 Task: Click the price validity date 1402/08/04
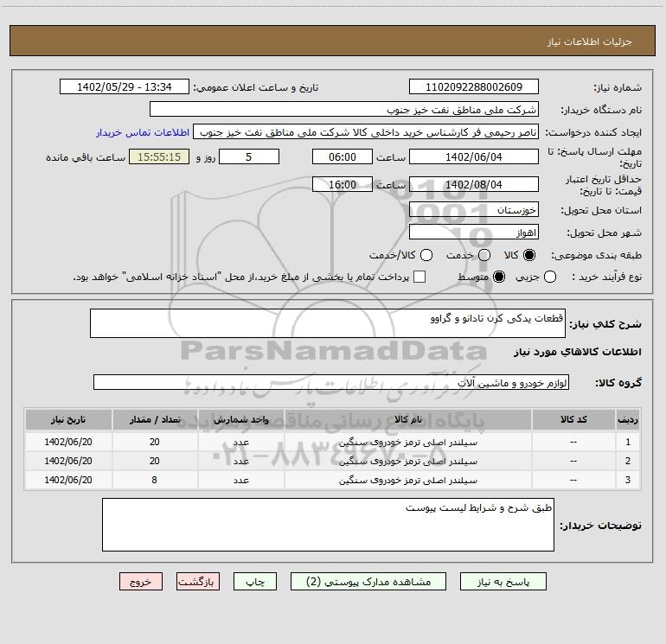(474, 184)
